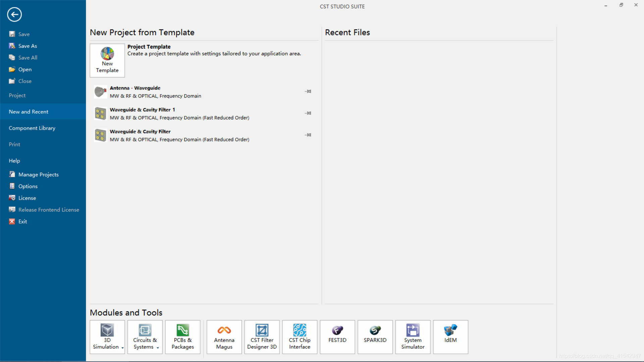Minimize the CST Studio Suite window
The width and height of the screenshot is (644, 362).
(606, 6)
